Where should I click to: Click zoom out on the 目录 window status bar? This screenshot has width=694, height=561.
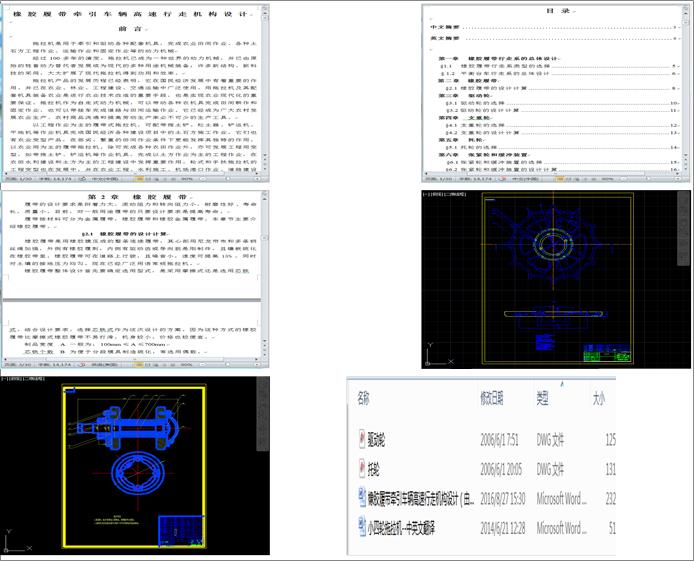pos(624,179)
